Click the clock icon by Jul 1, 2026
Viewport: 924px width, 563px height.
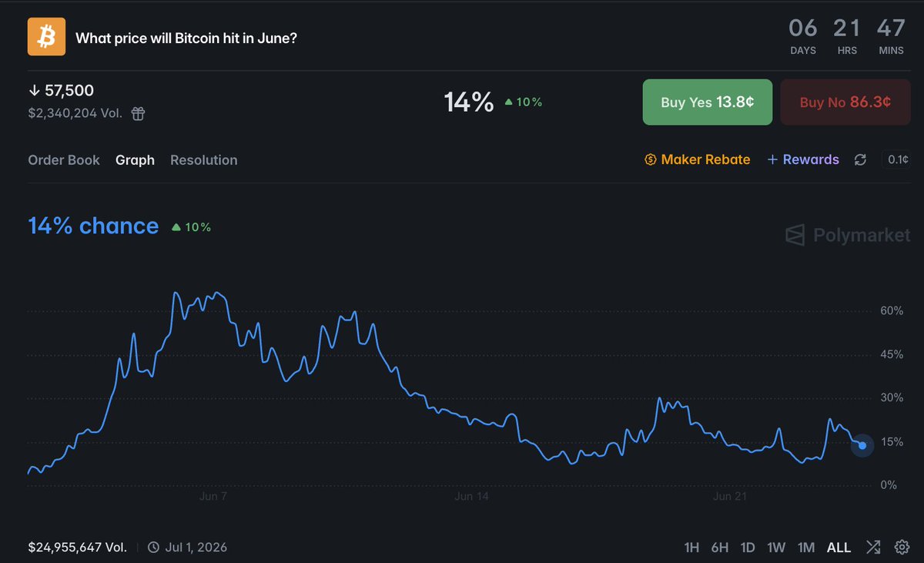pyautogui.click(x=153, y=548)
